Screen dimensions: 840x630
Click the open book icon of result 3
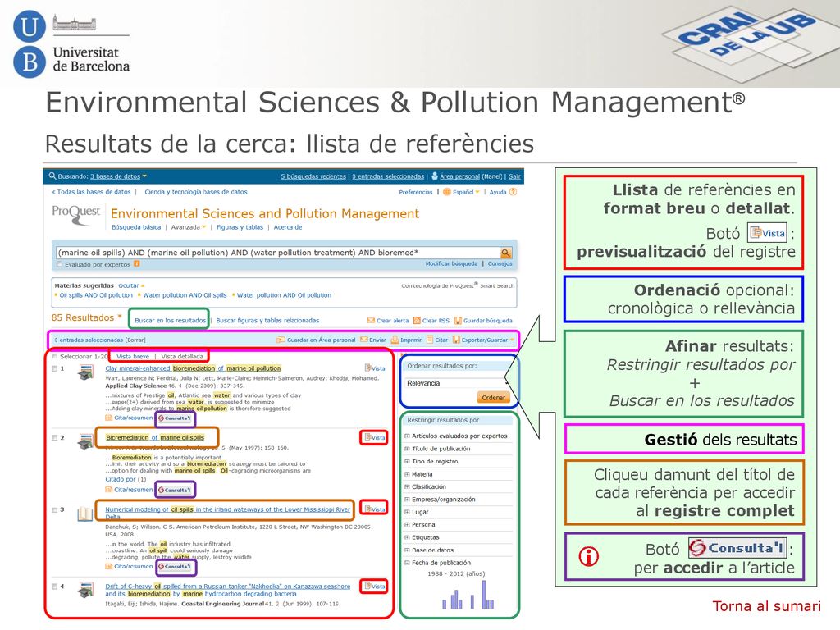[85, 514]
